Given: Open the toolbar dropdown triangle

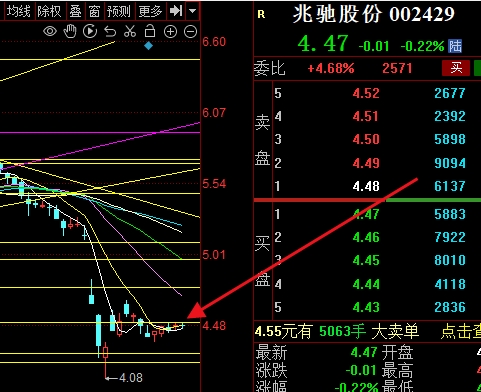Looking at the screenshot, I should (192, 11).
